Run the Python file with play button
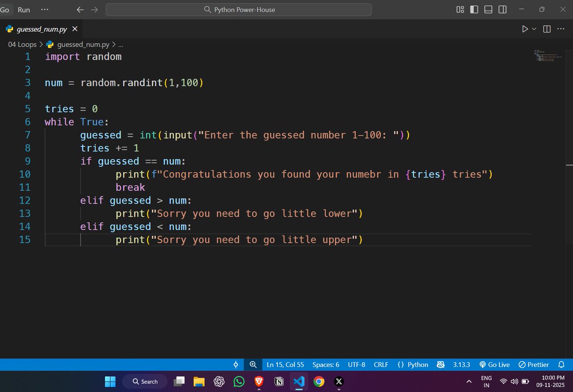 coord(525,29)
